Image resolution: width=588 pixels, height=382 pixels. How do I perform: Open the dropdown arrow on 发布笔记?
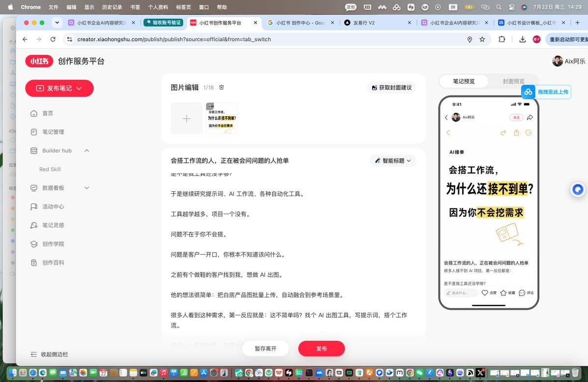79,88
